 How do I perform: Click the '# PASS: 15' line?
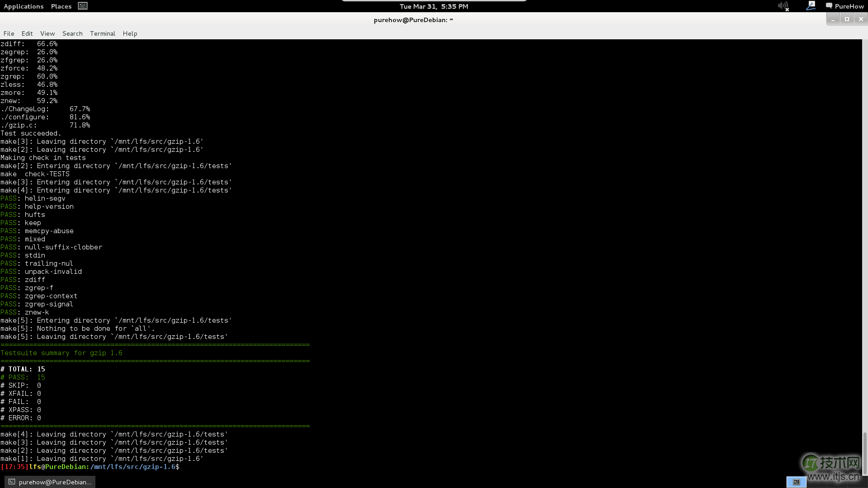point(23,377)
